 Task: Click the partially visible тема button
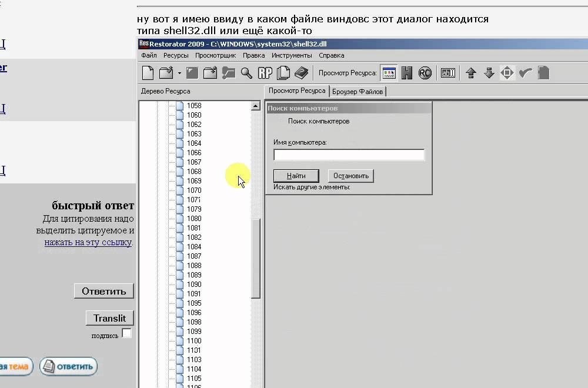16,366
